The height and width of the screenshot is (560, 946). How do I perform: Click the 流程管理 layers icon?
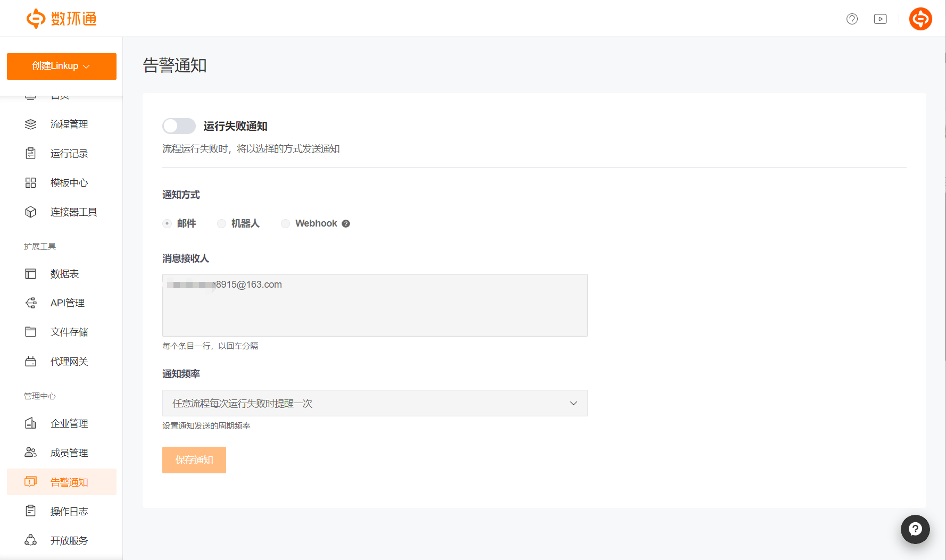click(31, 124)
